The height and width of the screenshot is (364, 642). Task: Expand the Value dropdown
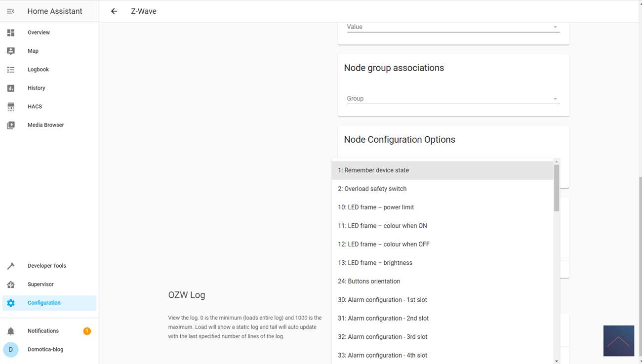pyautogui.click(x=453, y=27)
